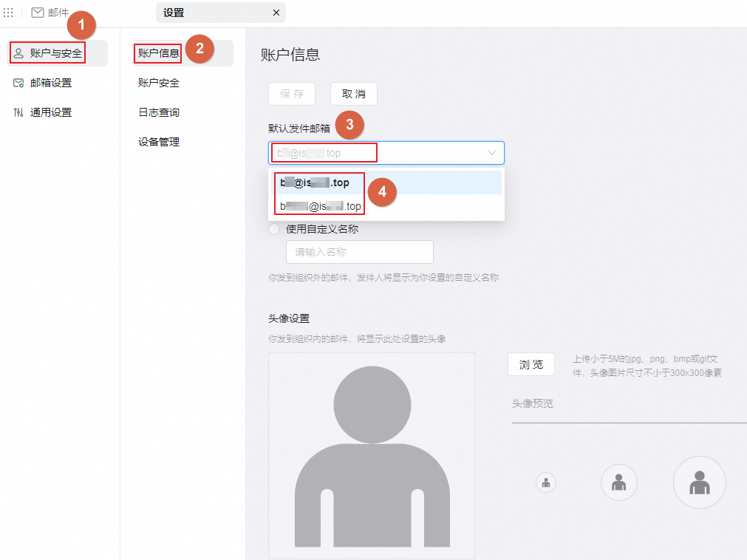Select the 账户与安全 person icon

tap(18, 52)
